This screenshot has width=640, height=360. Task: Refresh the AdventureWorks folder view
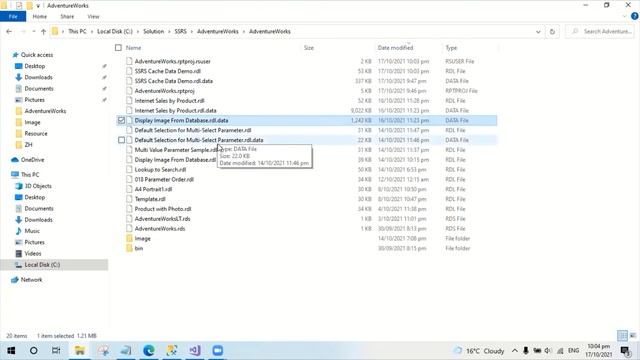[x=552, y=31]
